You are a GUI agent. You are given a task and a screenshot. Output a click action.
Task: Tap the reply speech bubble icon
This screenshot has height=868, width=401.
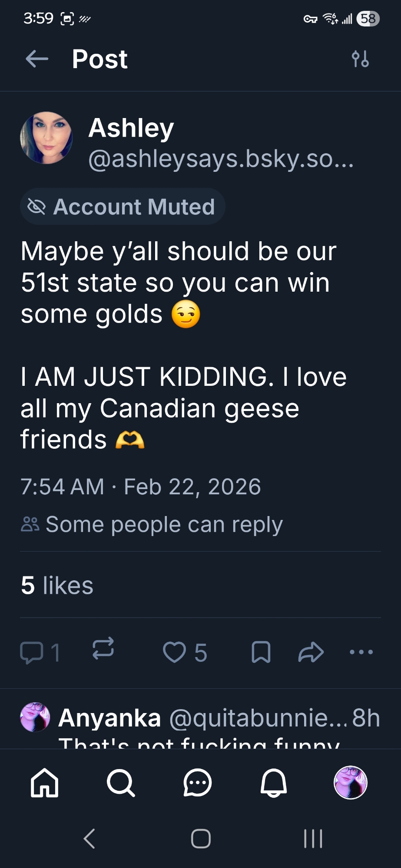click(x=32, y=652)
